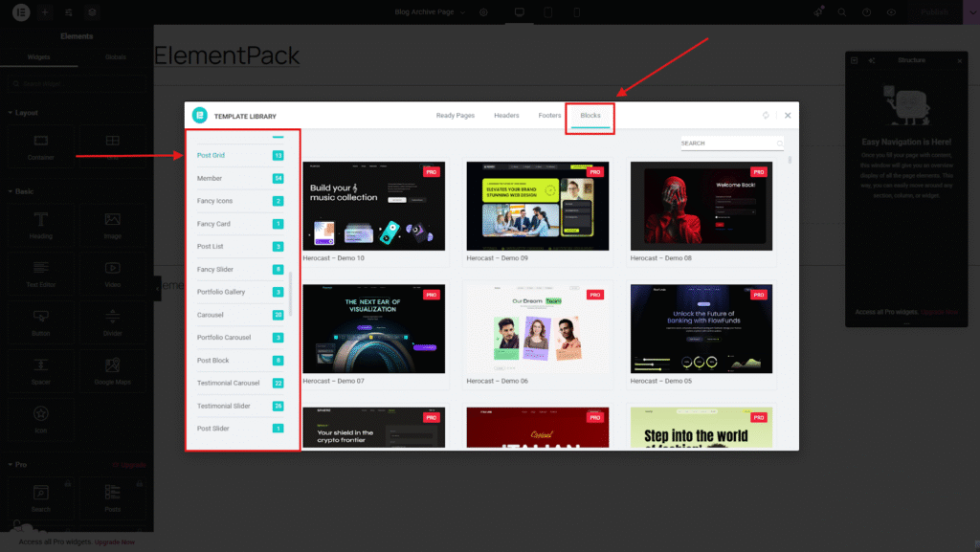The image size is (980, 552).
Task: Click the Search Widget input field
Action: point(77,83)
